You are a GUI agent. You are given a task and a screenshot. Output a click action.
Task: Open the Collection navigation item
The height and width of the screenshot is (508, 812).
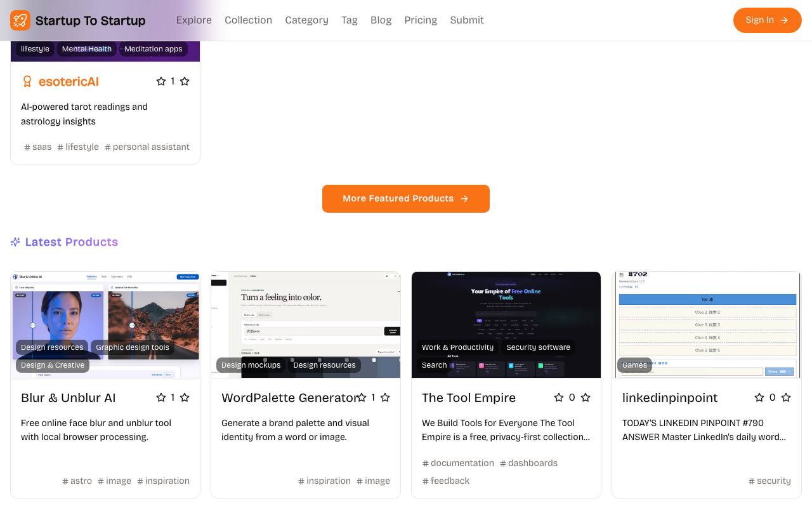tap(248, 20)
